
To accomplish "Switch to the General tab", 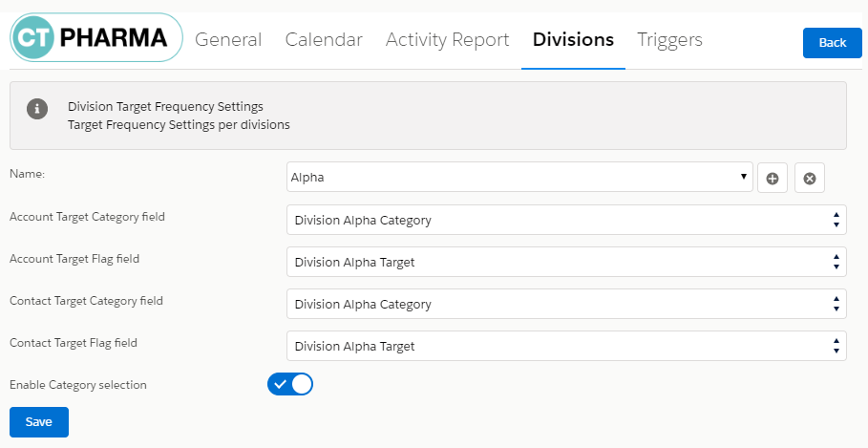I will (228, 40).
